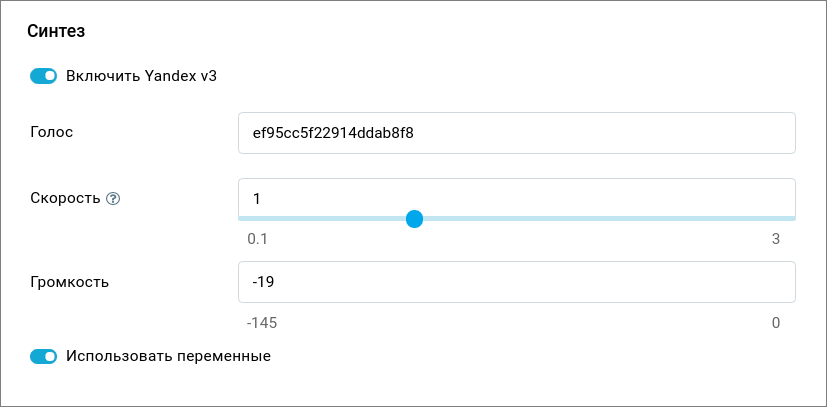Click the 0.1 minimum speed label

pos(258,239)
